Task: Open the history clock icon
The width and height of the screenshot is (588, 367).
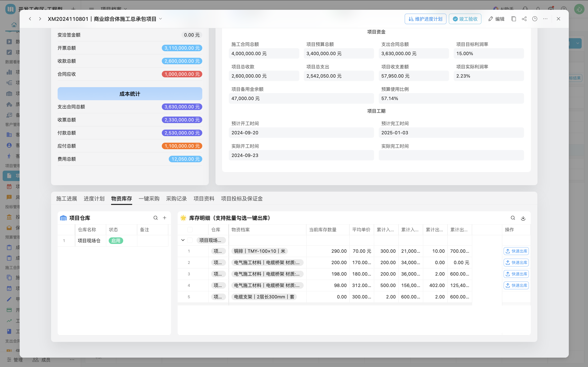Action: pyautogui.click(x=534, y=19)
